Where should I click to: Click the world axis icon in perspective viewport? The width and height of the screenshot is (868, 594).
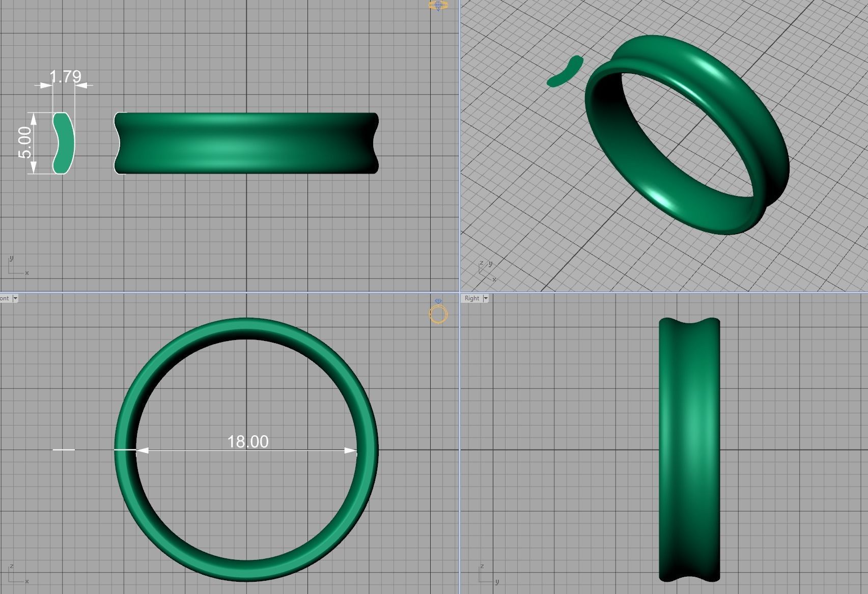(x=486, y=272)
